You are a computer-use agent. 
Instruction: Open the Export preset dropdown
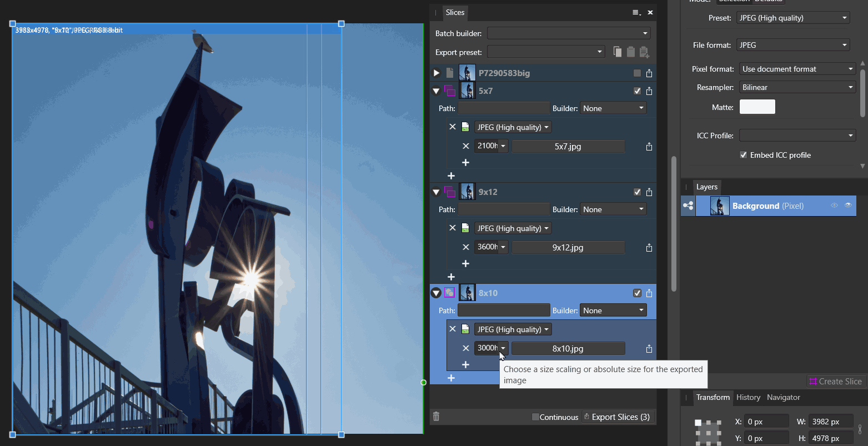point(546,52)
